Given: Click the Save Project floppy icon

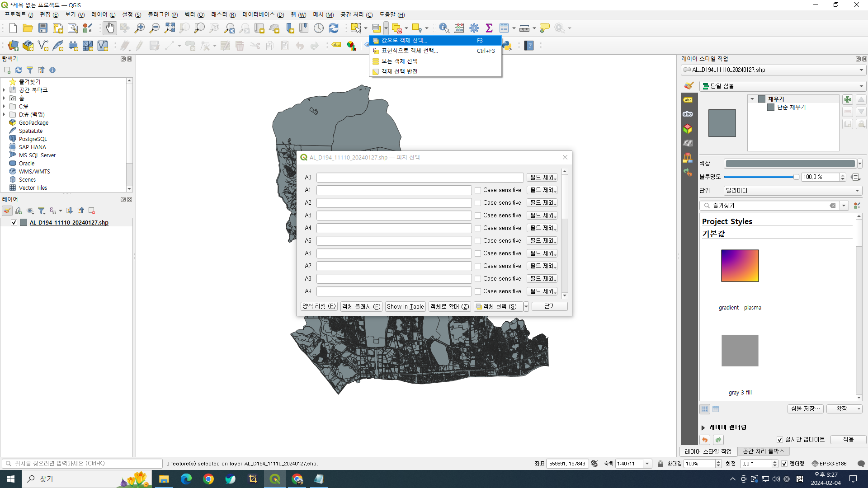Looking at the screenshot, I should click(x=43, y=28).
